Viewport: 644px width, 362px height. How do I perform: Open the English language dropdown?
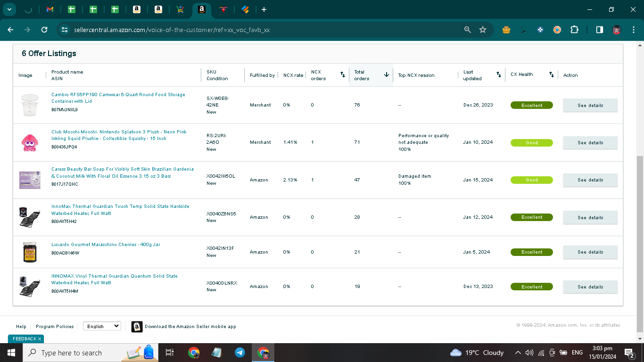[102, 326]
